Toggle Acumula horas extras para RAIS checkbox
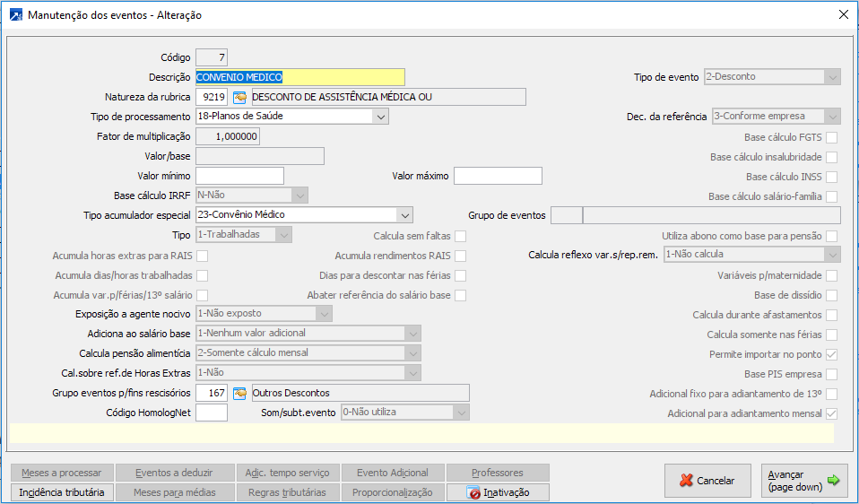 [x=202, y=256]
